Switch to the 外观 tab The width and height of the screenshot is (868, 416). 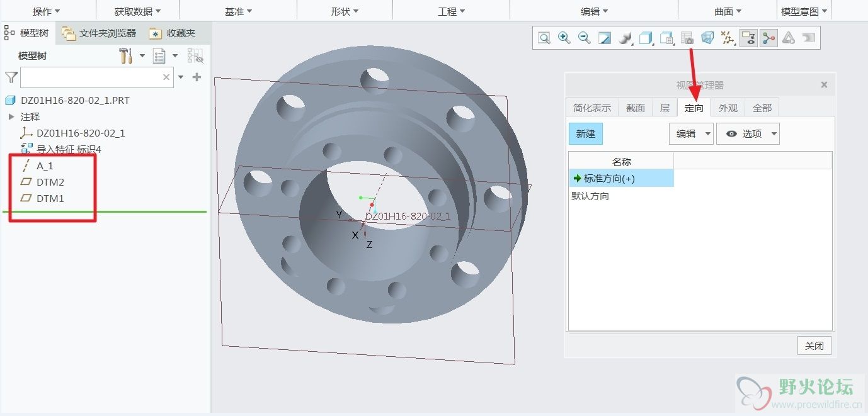coord(728,108)
